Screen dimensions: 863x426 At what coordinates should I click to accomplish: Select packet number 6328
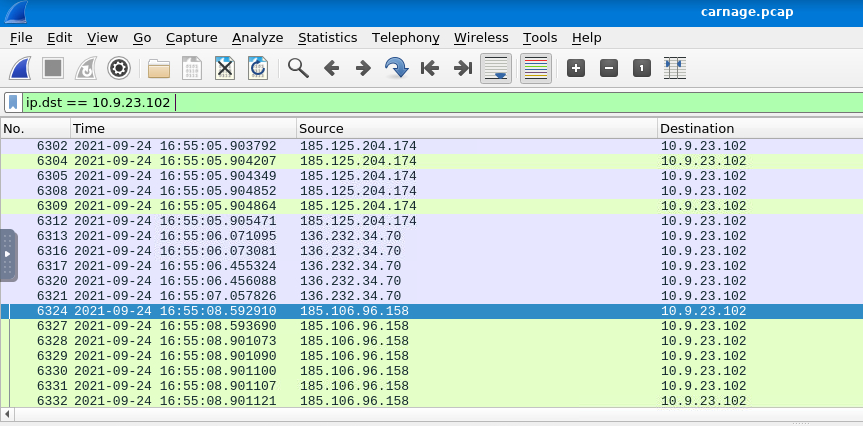[432, 341]
